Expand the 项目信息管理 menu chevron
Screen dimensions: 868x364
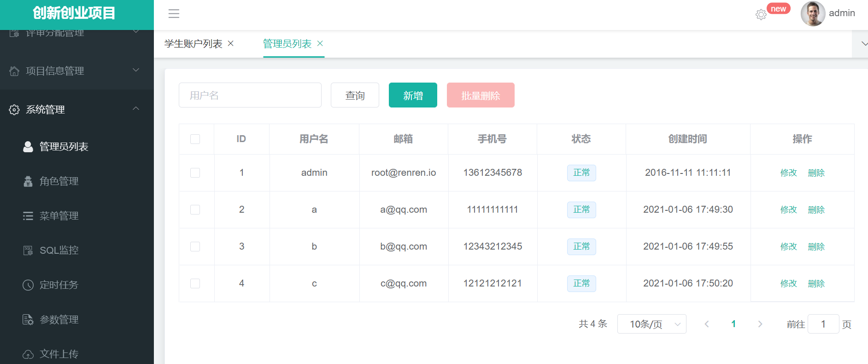(136, 70)
